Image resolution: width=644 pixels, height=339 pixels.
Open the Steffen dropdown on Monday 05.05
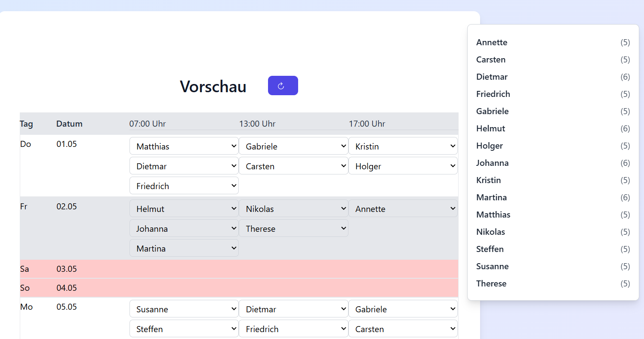click(184, 329)
